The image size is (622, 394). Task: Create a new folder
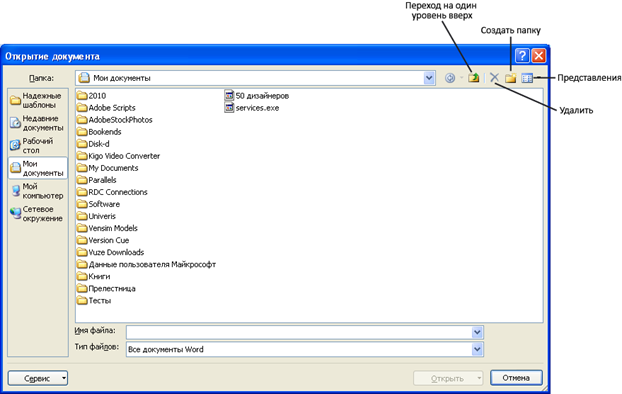[x=511, y=78]
